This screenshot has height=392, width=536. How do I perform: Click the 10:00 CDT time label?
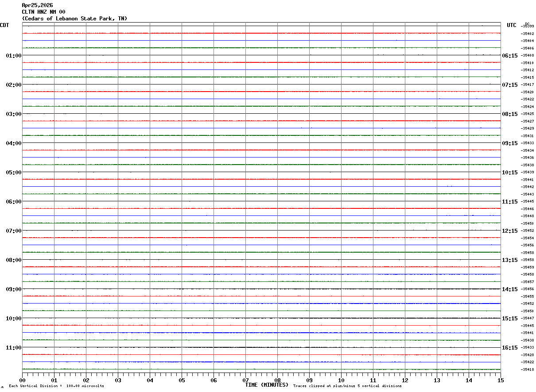click(x=14, y=318)
